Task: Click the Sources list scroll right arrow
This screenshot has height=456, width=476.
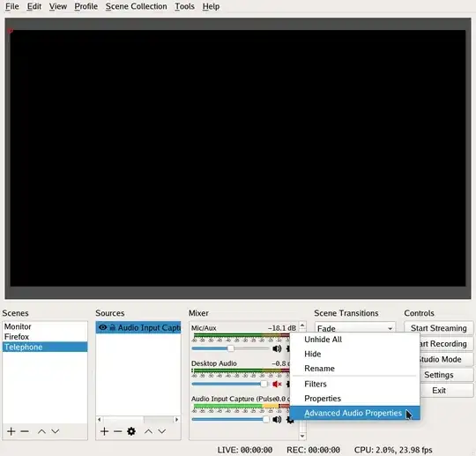Action: [176, 420]
